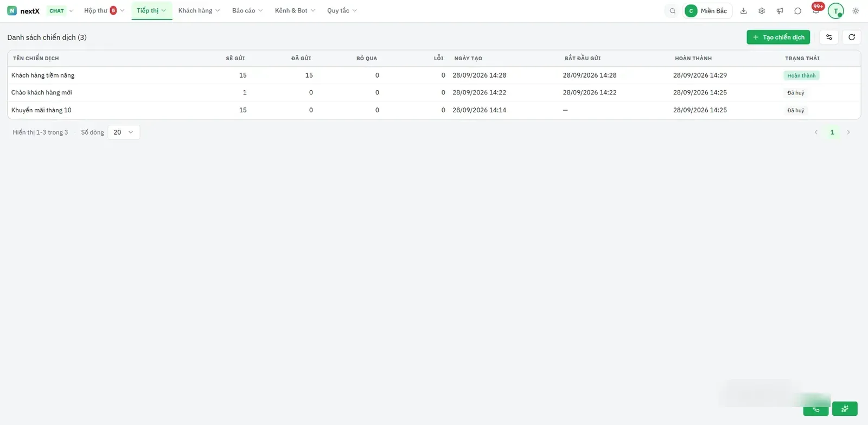Click the Hoàn thành status badge
Screen dimensions: 868x425
801,75
